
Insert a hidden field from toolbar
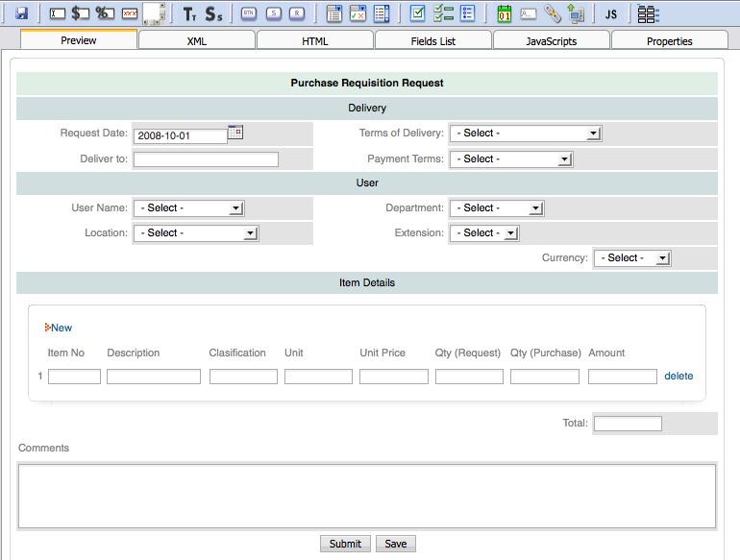coord(529,14)
